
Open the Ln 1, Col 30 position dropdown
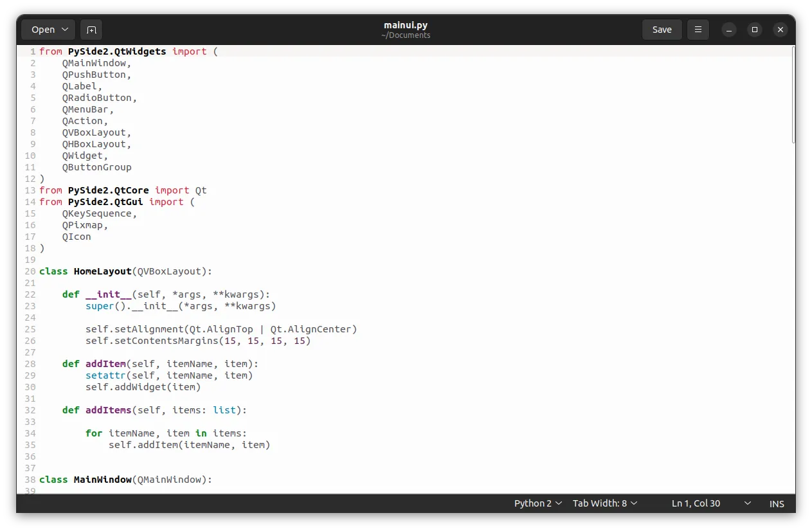point(710,503)
